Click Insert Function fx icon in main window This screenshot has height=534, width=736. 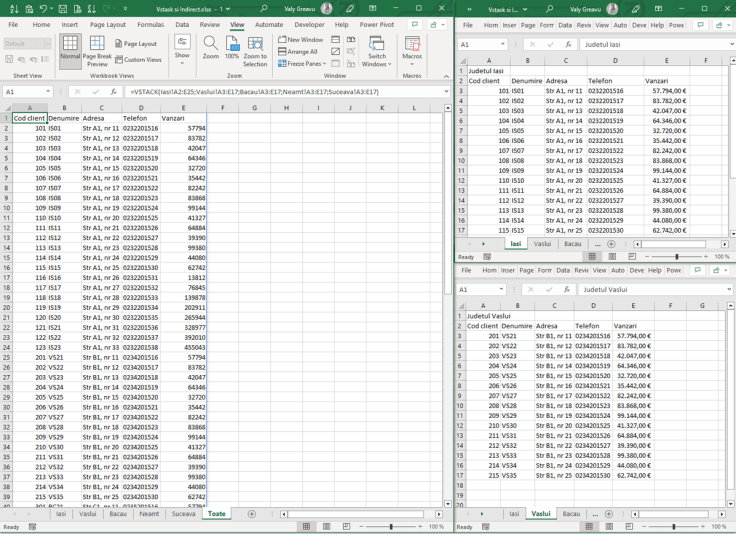click(x=112, y=92)
